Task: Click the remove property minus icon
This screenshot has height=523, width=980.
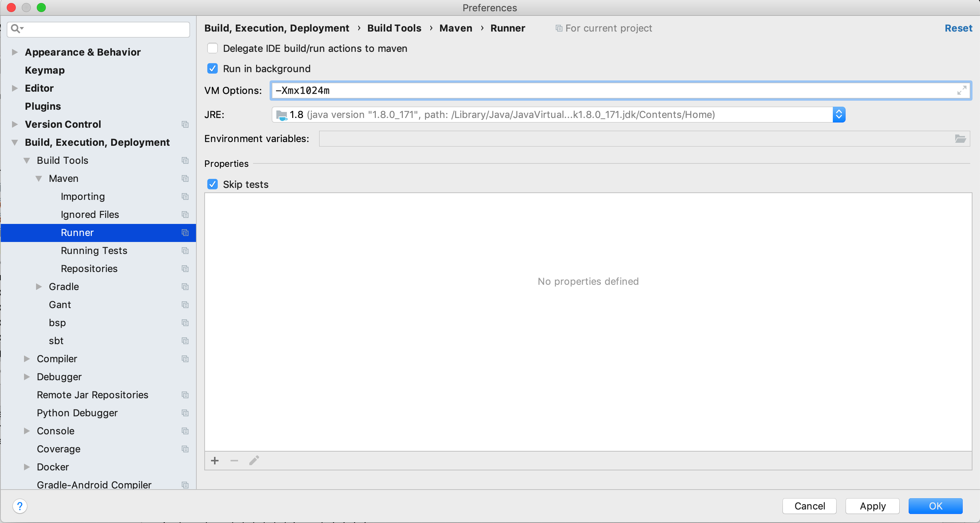Action: (234, 461)
